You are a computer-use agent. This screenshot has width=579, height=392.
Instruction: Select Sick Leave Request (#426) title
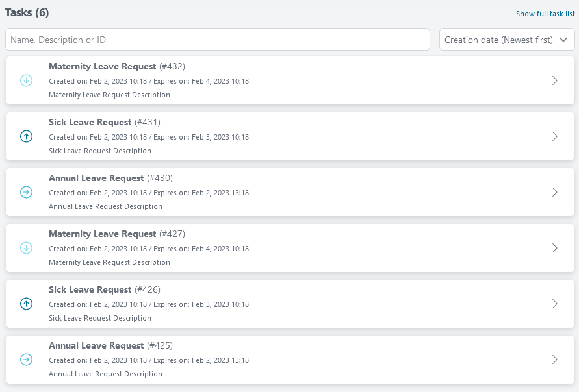(105, 289)
